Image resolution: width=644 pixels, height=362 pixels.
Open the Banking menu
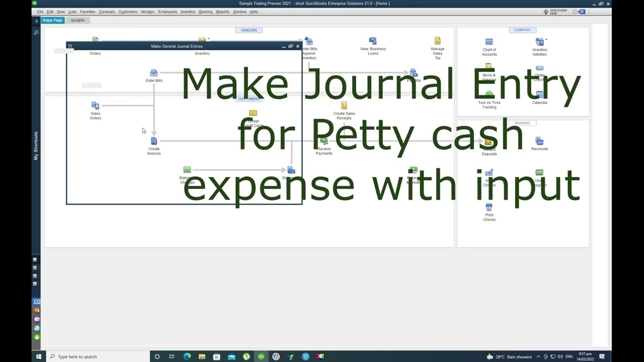coord(205,12)
